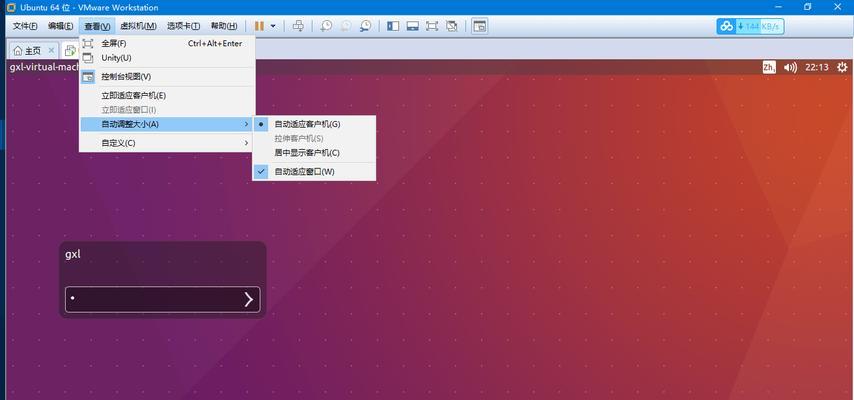Choose 全屏(F) from the view menu
The width and height of the screenshot is (854, 400).
click(167, 44)
